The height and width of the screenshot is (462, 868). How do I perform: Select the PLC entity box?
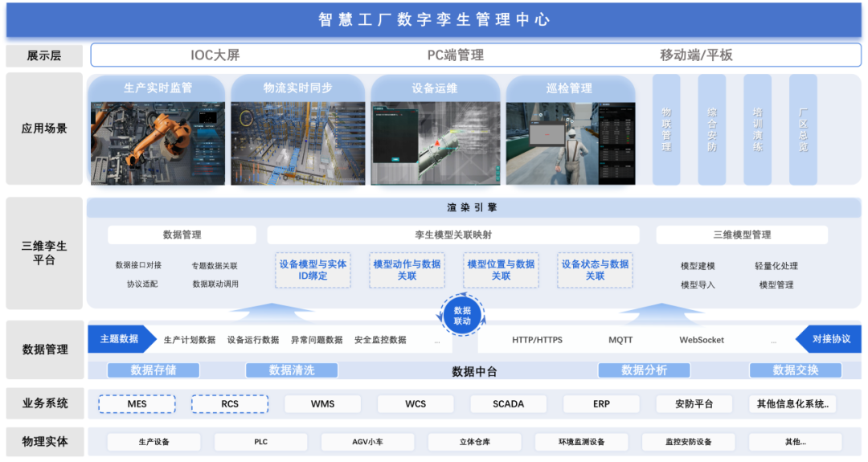pos(260,442)
